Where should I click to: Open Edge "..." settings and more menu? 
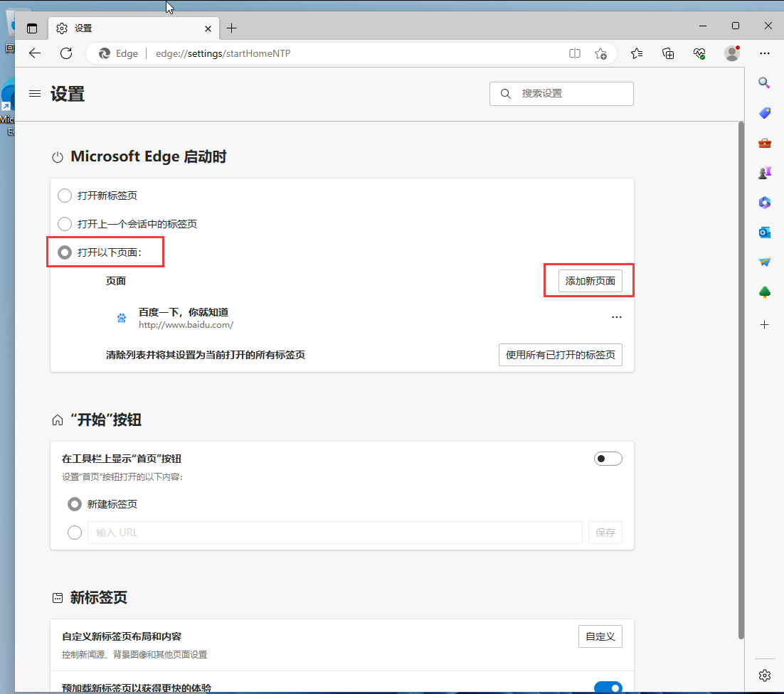pyautogui.click(x=765, y=53)
